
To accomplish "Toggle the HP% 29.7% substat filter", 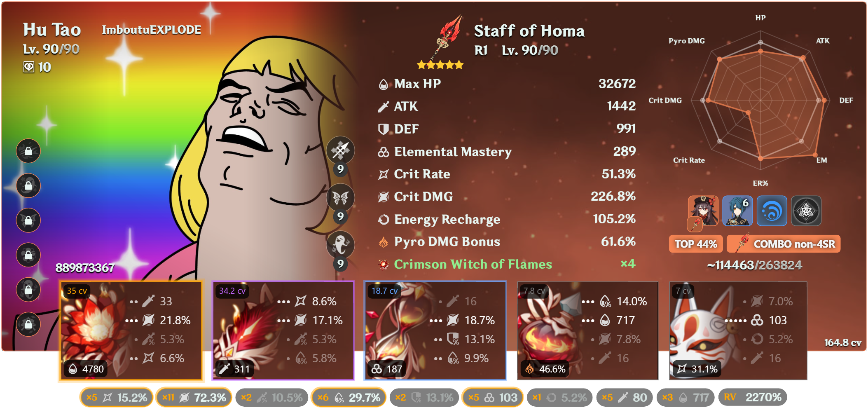I will pyautogui.click(x=349, y=397).
